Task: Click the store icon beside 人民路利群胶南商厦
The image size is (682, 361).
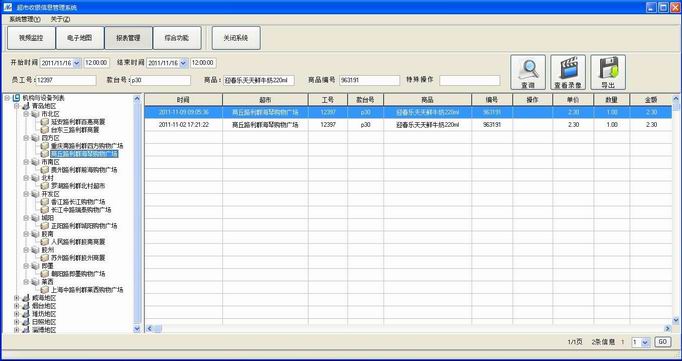Action: (x=45, y=242)
